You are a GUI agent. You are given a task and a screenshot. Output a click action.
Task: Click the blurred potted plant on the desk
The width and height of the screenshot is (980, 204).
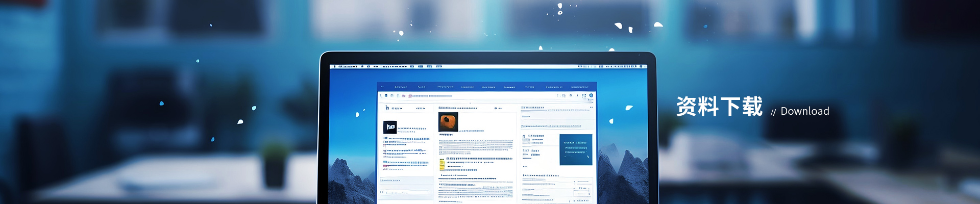275,163
